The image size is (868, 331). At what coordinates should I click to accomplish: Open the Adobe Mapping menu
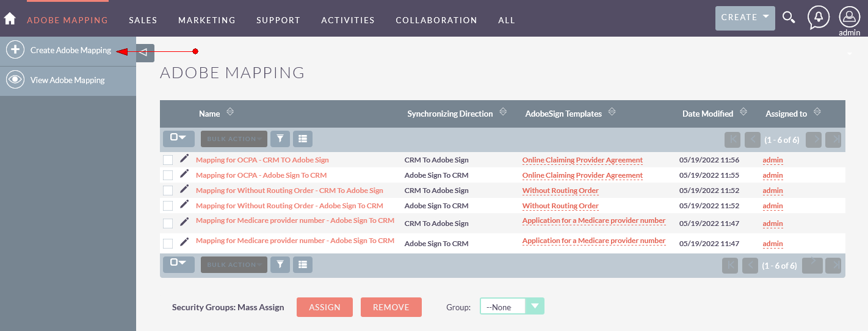click(x=67, y=20)
